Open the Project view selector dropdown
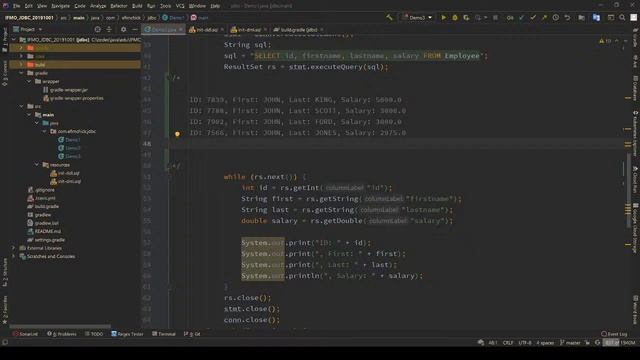 27,29
